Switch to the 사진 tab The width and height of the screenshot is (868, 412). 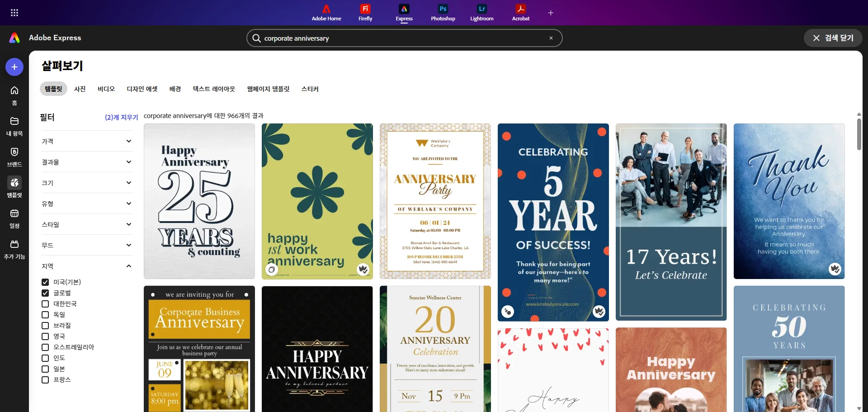click(x=80, y=89)
